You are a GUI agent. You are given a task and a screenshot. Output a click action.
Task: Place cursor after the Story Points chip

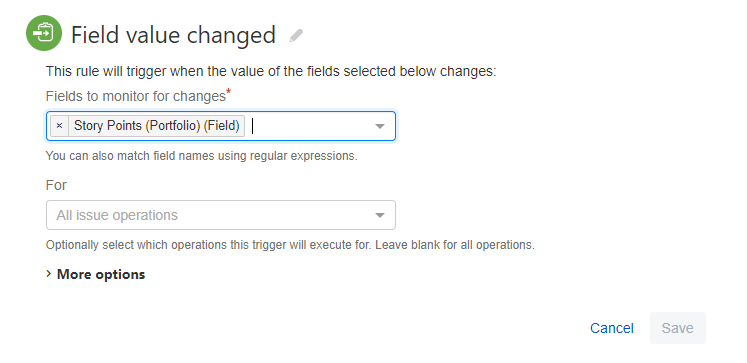(310, 126)
